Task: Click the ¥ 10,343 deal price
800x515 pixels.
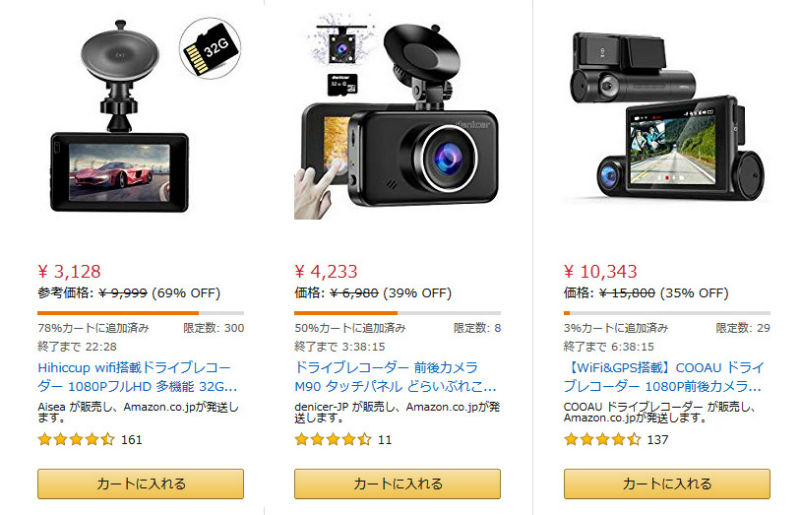Action: (x=601, y=272)
